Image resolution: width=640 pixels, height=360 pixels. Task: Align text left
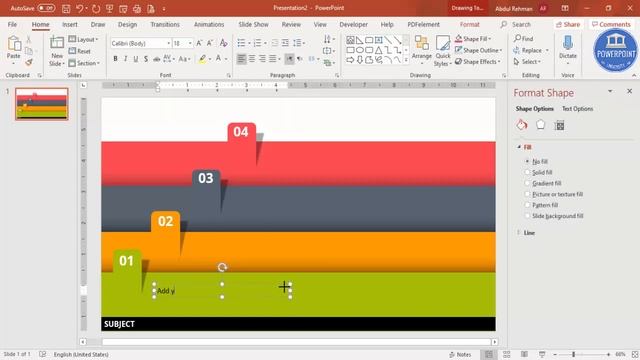tap(242, 59)
